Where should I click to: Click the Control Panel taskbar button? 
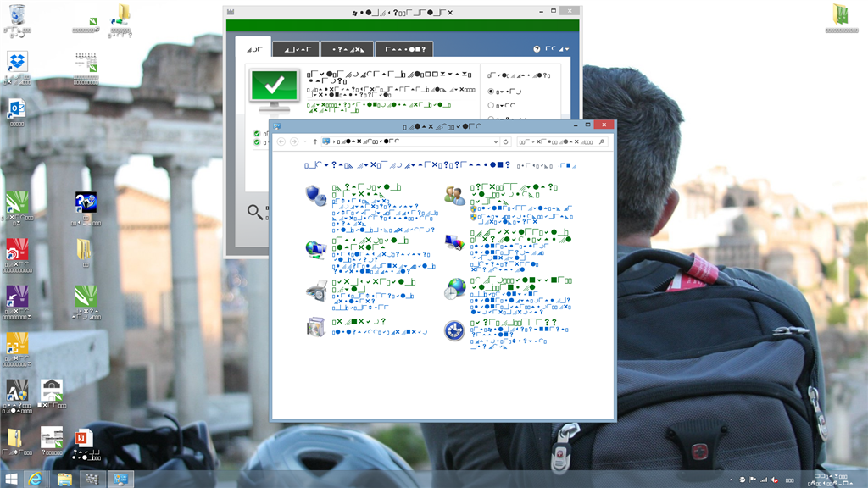click(120, 480)
